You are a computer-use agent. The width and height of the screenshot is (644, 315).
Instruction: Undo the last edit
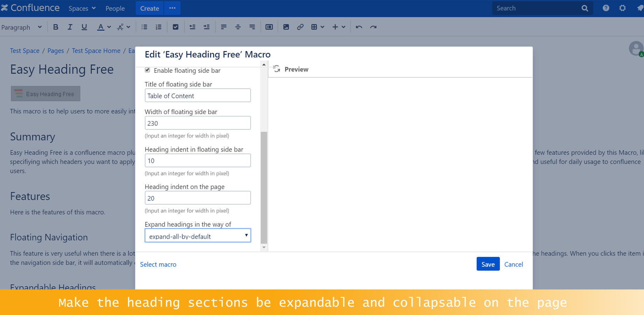tap(359, 27)
